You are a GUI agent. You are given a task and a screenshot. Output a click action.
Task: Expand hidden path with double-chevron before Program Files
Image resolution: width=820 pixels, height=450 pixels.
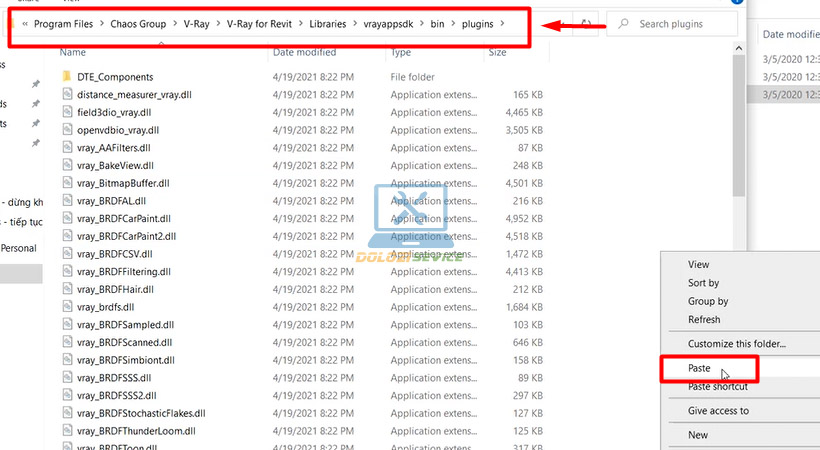[x=24, y=24]
